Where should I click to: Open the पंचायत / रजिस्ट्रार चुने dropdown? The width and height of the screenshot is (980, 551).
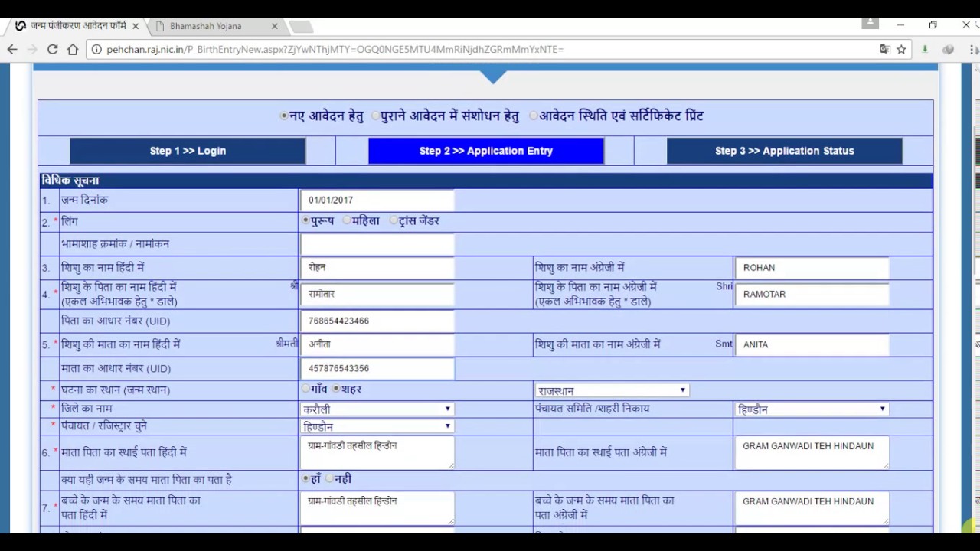point(377,426)
